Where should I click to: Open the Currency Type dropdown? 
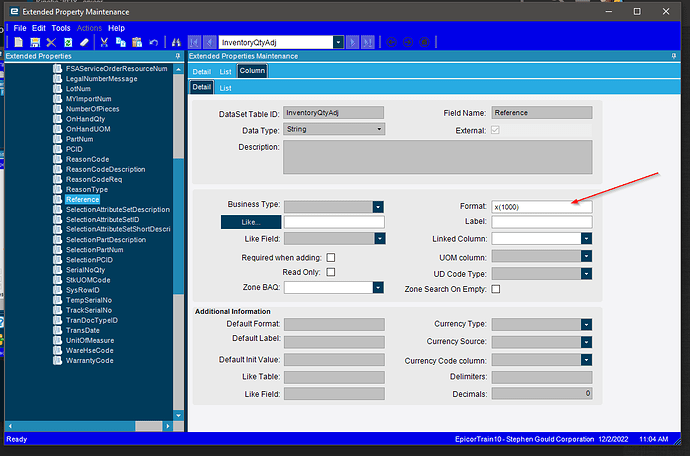point(586,324)
